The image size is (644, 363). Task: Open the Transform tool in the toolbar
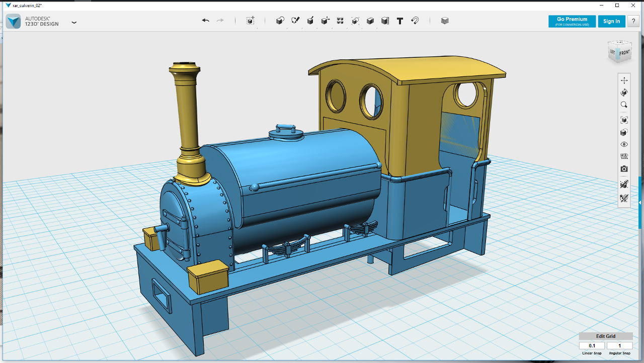(x=251, y=21)
